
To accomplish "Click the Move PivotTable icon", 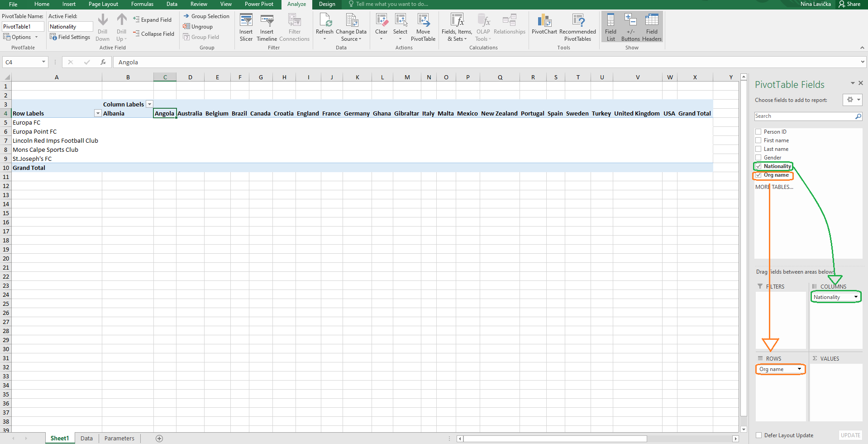I will coord(423,21).
